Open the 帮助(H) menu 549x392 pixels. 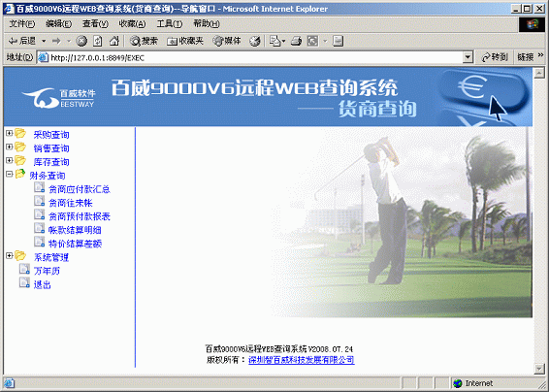point(207,24)
